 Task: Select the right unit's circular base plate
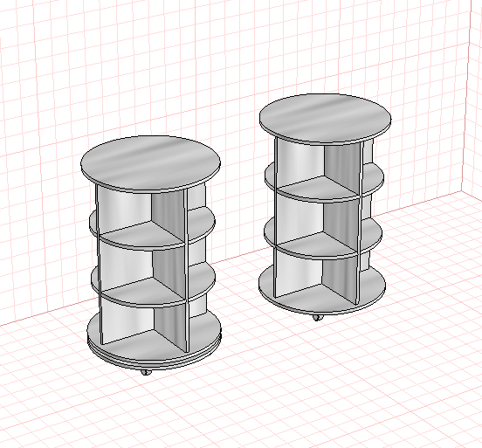pyautogui.click(x=321, y=299)
